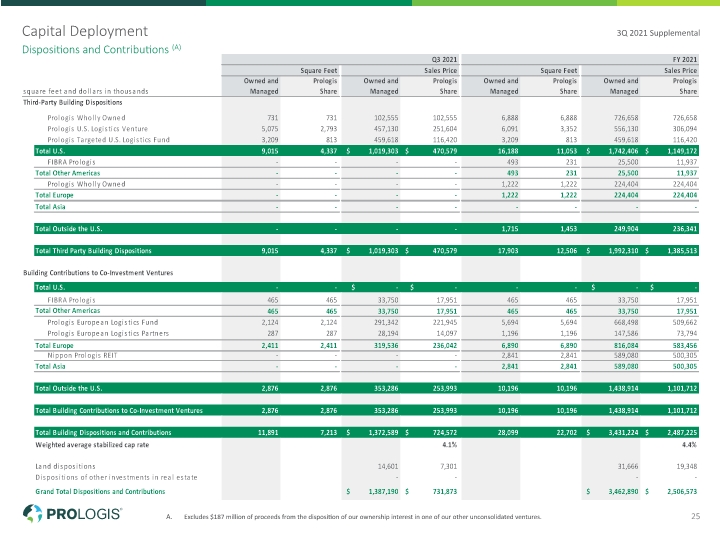Click 'Total Building Contributions to Co-Investment Ventures' label
The height and width of the screenshot is (540, 720).
pos(119,411)
